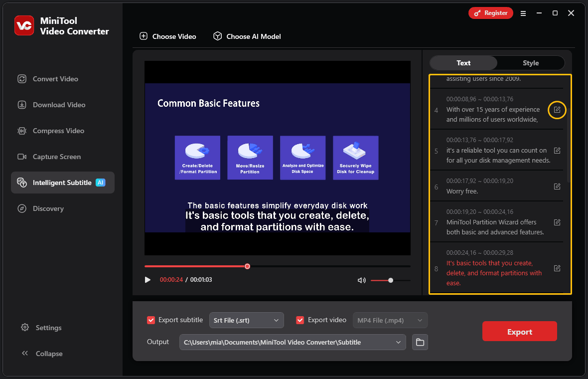This screenshot has width=588, height=379.
Task: Open the output folder browser icon
Action: (x=420, y=342)
